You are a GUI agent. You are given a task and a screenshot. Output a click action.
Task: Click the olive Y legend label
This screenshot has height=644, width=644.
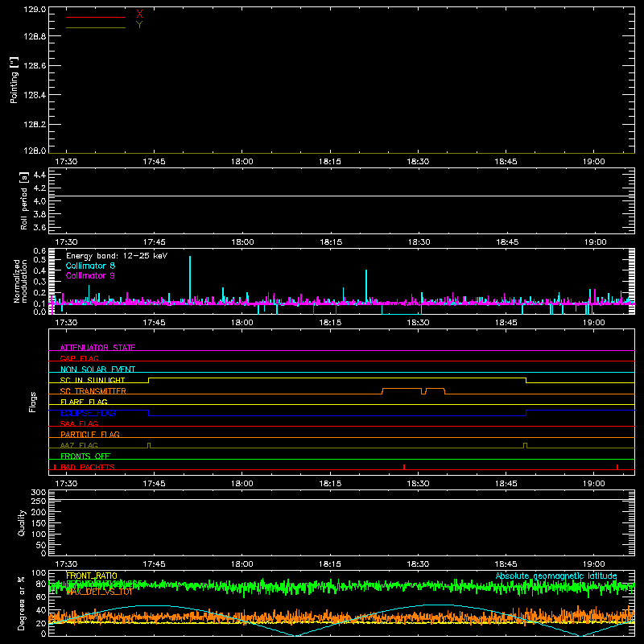click(x=139, y=25)
